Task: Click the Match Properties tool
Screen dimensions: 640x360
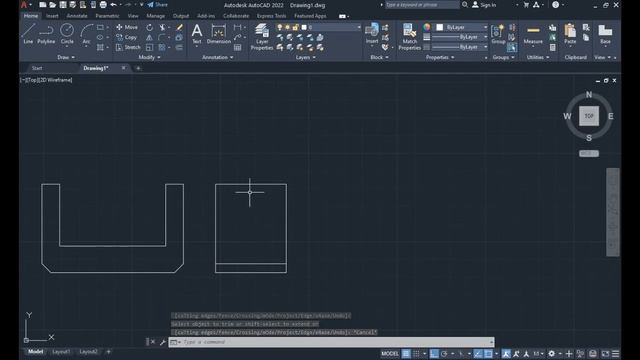Action: pos(409,37)
